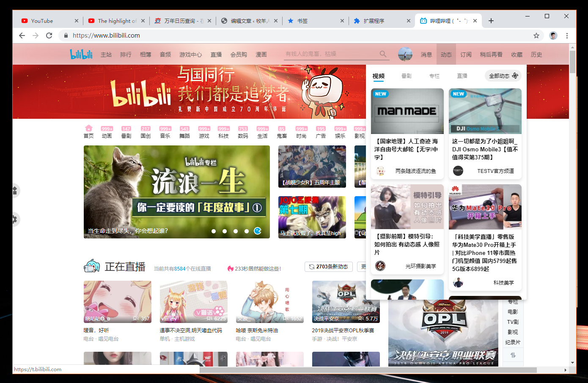Viewport: 588px width, 383px height.
Task: Open the 科技 partition icon
Action: [x=223, y=131]
